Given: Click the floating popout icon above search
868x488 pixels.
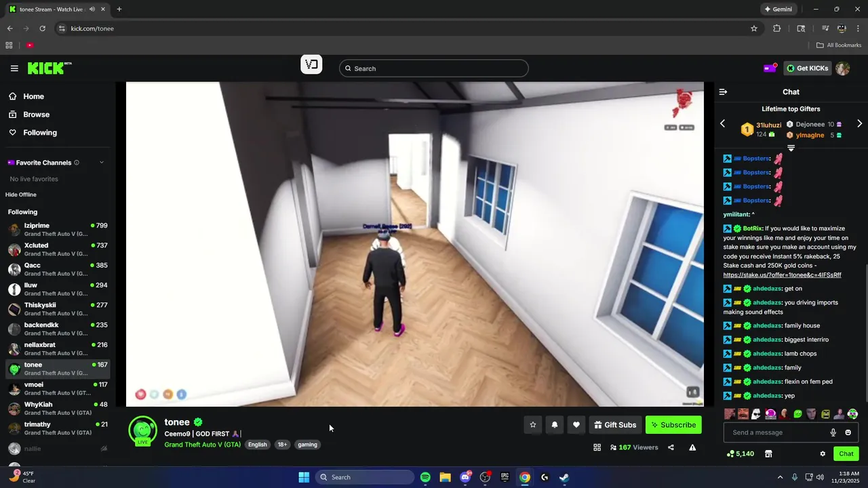Looking at the screenshot, I should (311, 64).
